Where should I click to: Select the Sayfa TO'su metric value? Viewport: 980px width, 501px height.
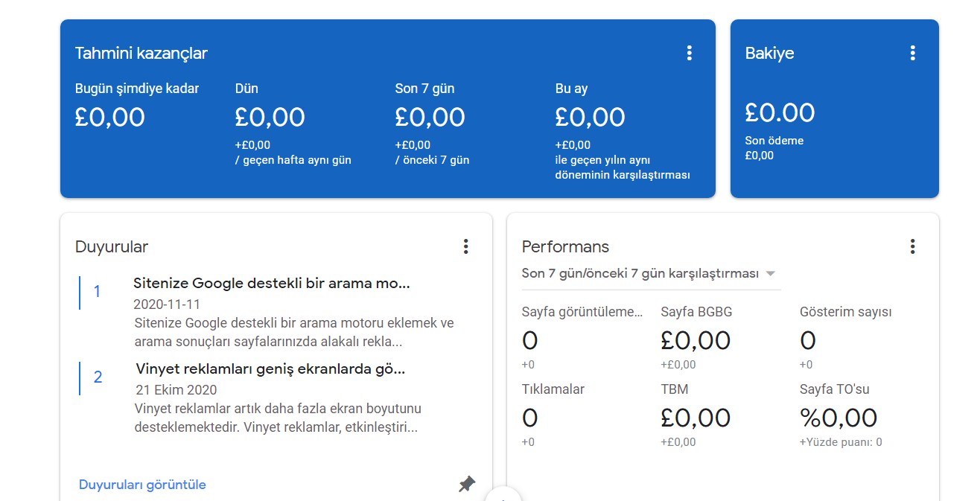[839, 418]
